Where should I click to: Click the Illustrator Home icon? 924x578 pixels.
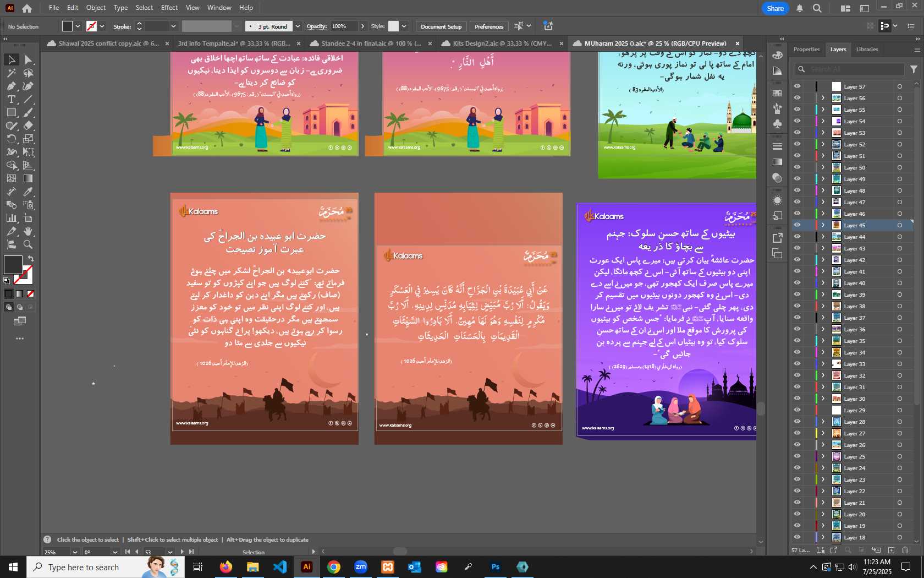(27, 8)
